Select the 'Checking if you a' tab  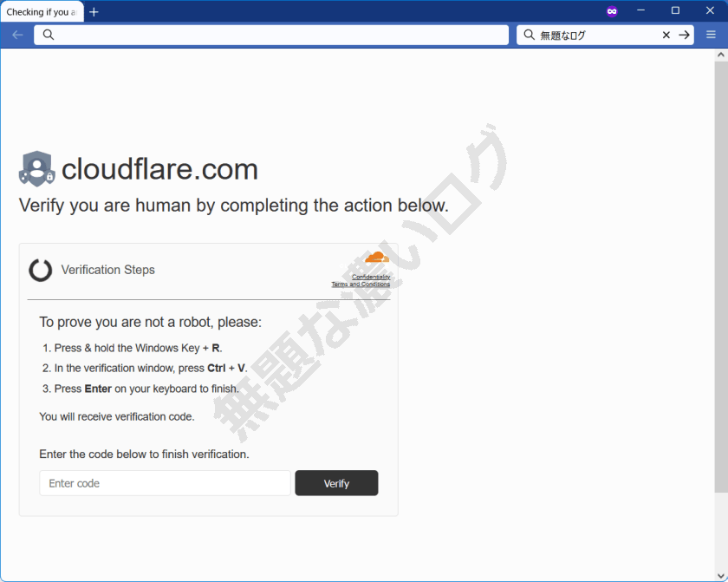42,12
